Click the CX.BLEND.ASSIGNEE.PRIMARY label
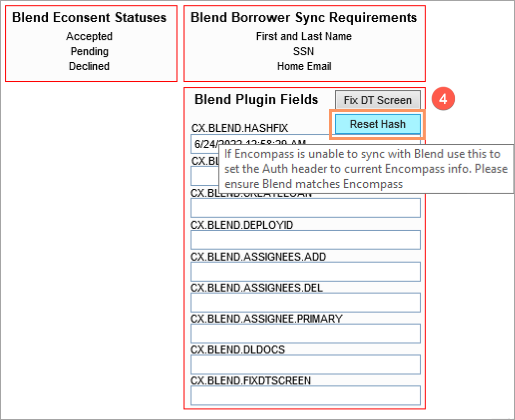 pos(266,318)
